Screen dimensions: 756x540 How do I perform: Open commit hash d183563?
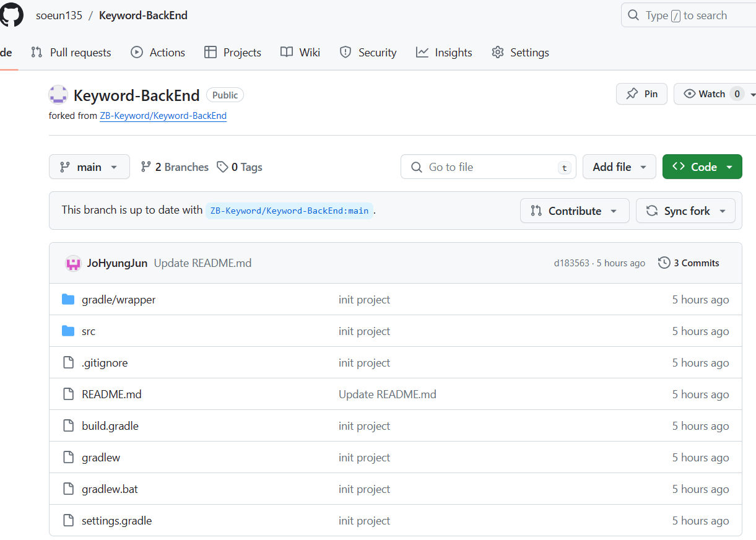click(x=571, y=263)
